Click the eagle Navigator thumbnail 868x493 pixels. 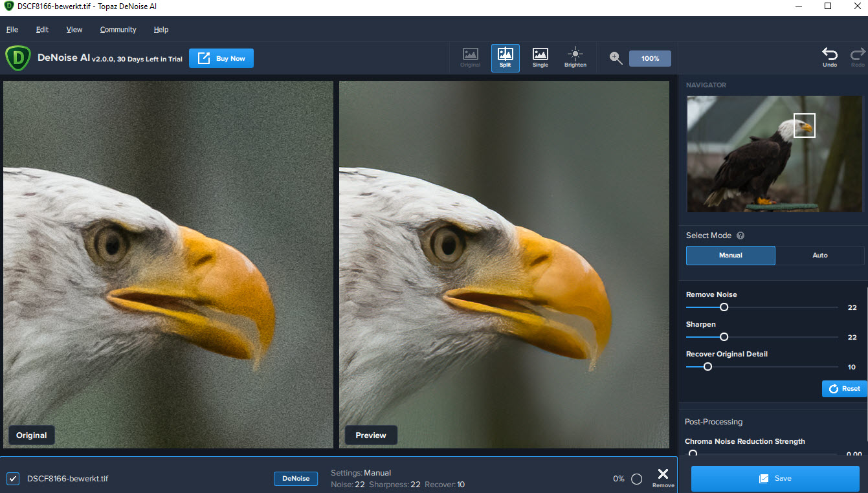[774, 154]
